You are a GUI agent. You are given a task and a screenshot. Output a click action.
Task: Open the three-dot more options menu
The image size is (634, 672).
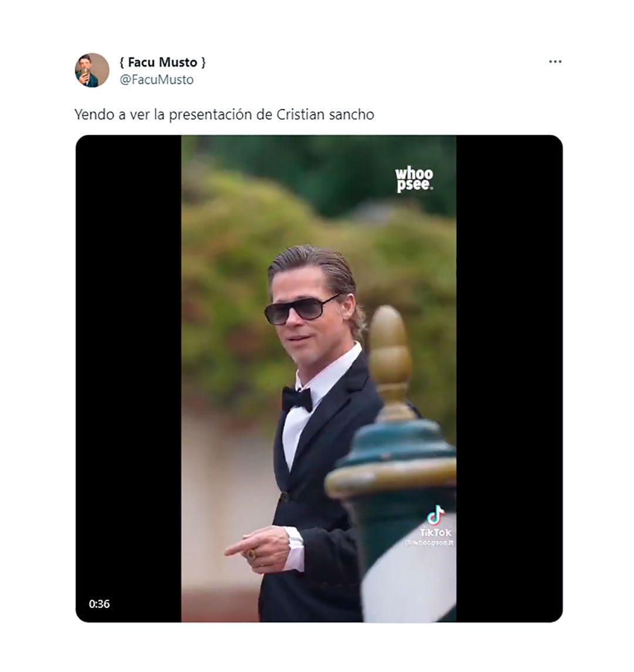[x=555, y=62]
